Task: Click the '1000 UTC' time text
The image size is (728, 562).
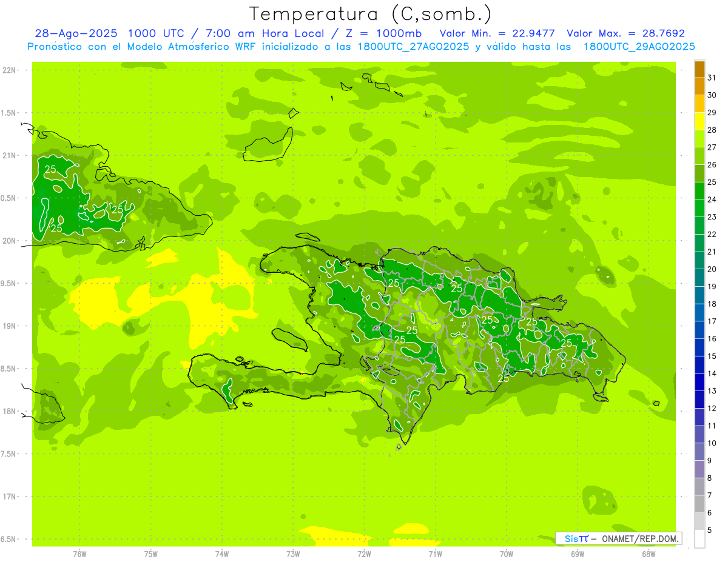Action: pyautogui.click(x=158, y=33)
